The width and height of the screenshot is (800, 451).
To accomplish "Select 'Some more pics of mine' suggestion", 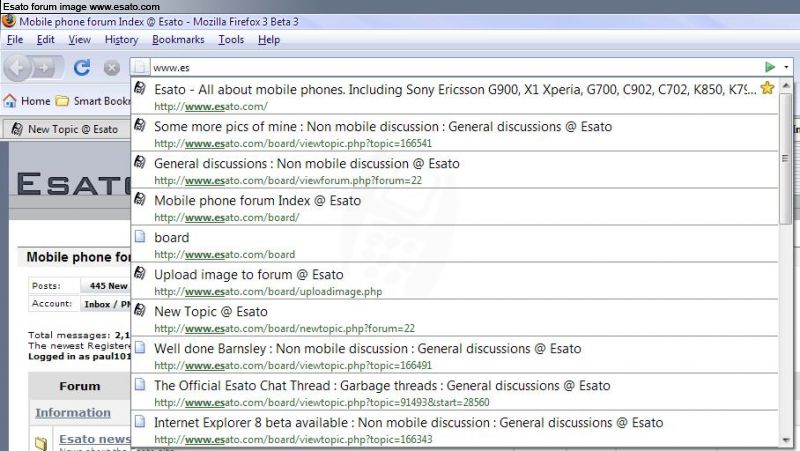I will [x=455, y=133].
